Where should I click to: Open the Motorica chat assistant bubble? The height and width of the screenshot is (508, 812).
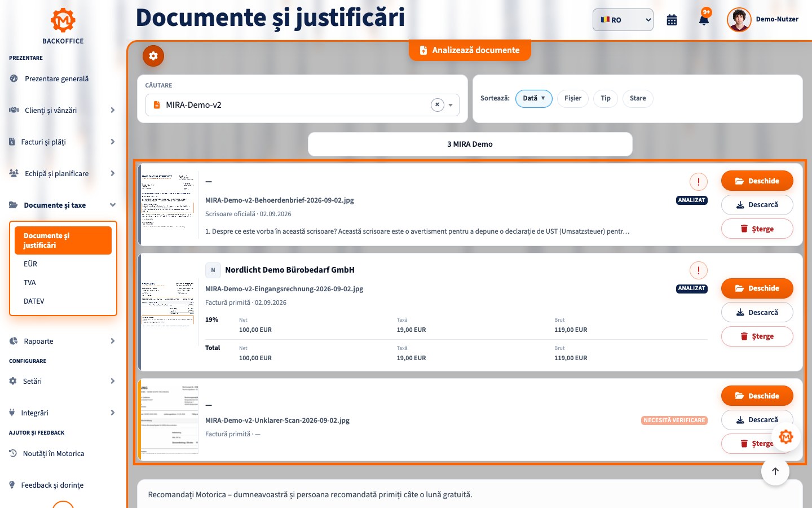click(786, 436)
